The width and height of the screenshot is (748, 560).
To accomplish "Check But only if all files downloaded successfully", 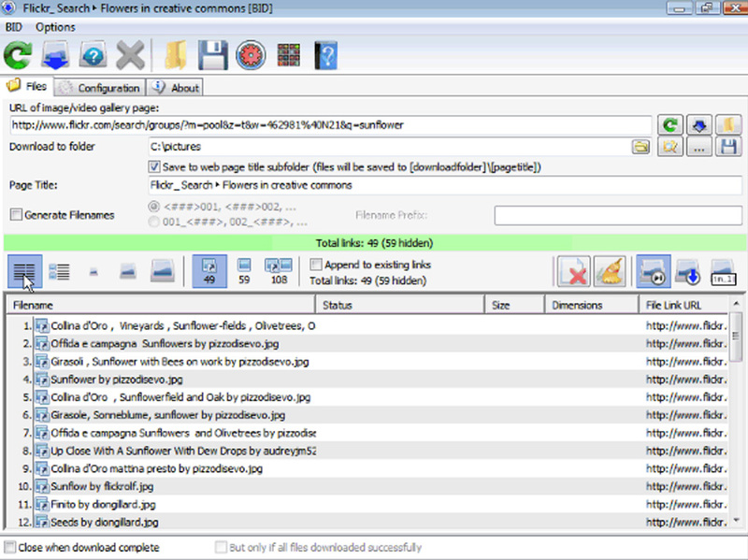I will pos(221,547).
